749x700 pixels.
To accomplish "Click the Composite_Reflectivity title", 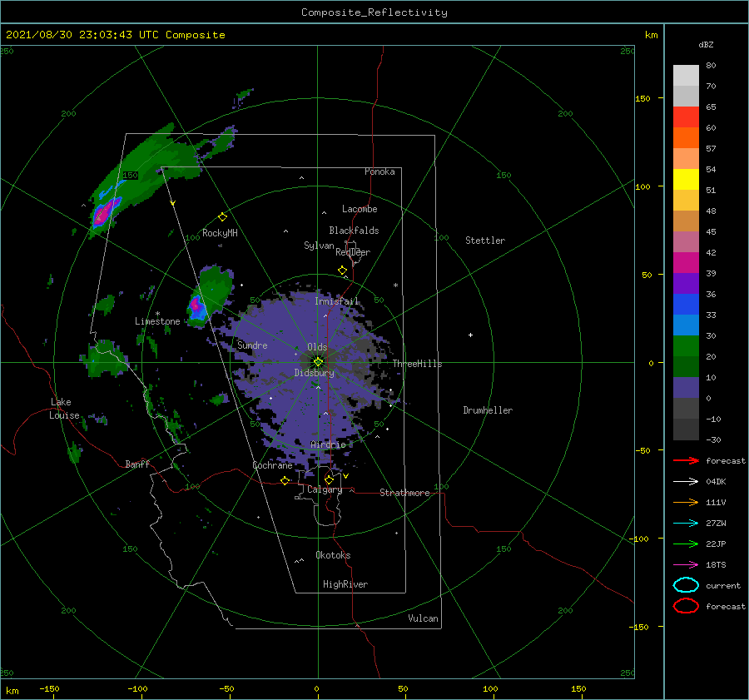I will pyautogui.click(x=374, y=12).
